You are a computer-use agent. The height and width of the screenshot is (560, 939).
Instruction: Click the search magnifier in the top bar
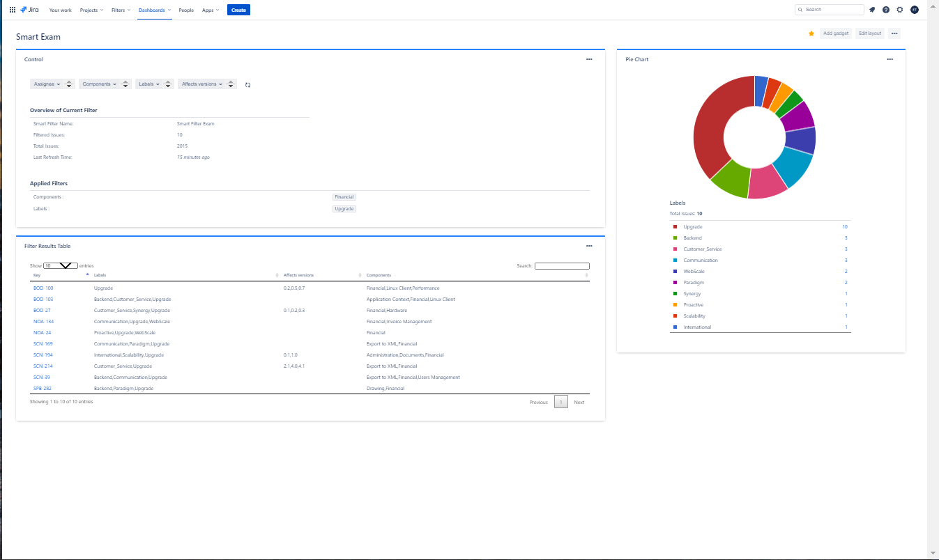800,10
